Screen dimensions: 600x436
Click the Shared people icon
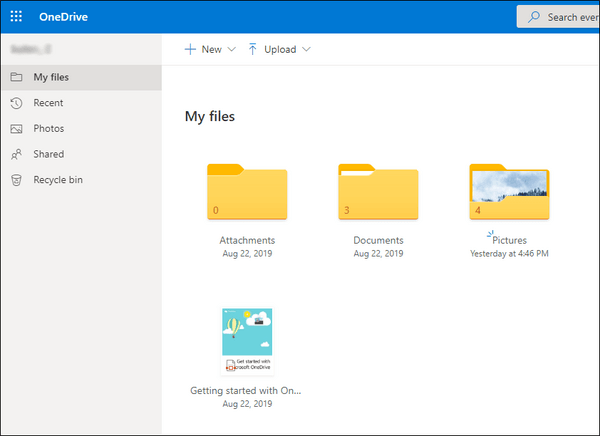15,155
